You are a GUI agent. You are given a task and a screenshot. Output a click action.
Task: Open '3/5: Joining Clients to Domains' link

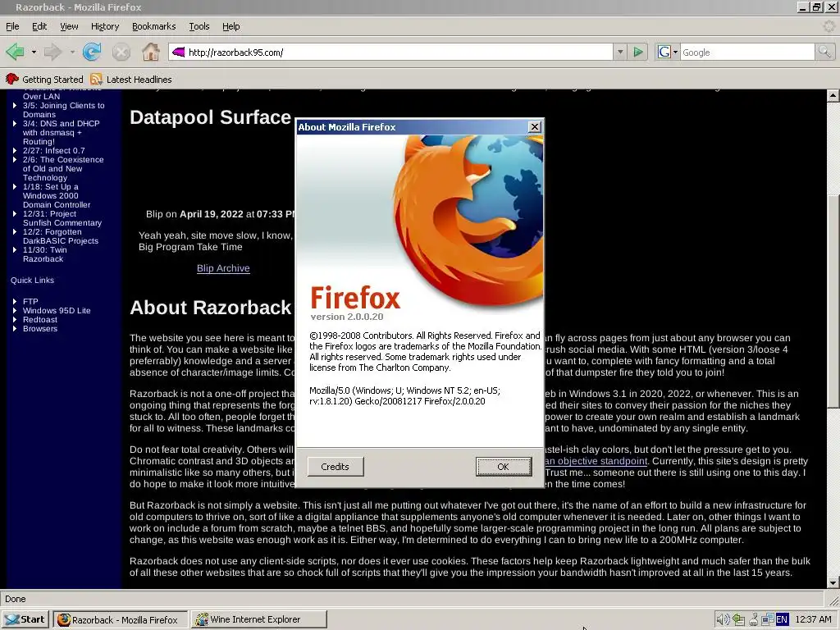click(63, 110)
